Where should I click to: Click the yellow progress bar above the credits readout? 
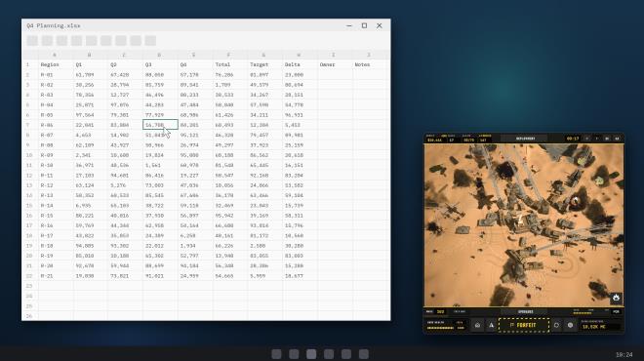583,314
